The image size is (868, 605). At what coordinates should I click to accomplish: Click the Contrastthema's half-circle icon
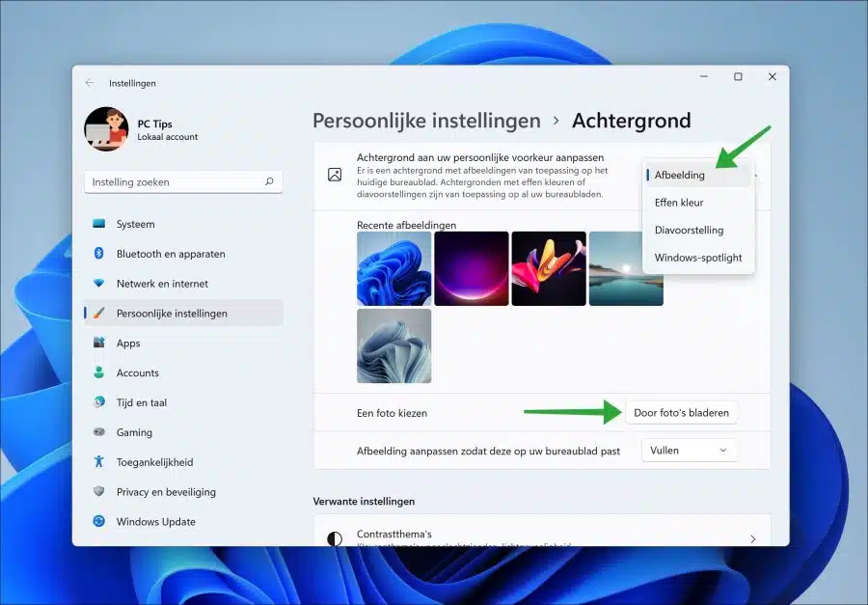coord(335,538)
